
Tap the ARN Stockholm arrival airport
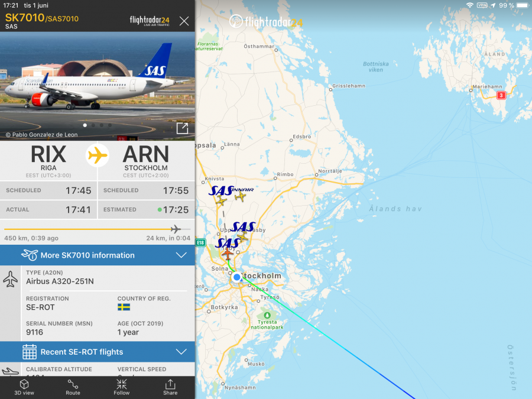pyautogui.click(x=146, y=161)
